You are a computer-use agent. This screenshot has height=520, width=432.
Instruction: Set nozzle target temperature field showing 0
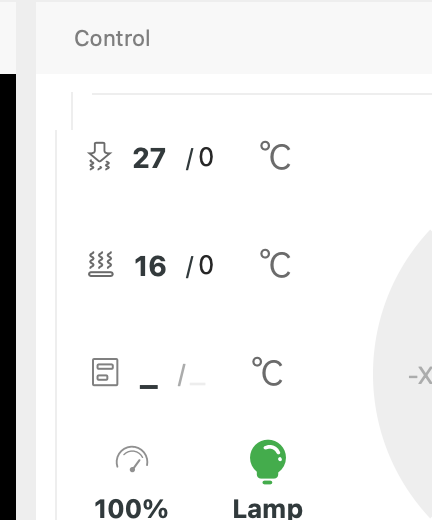coord(206,157)
